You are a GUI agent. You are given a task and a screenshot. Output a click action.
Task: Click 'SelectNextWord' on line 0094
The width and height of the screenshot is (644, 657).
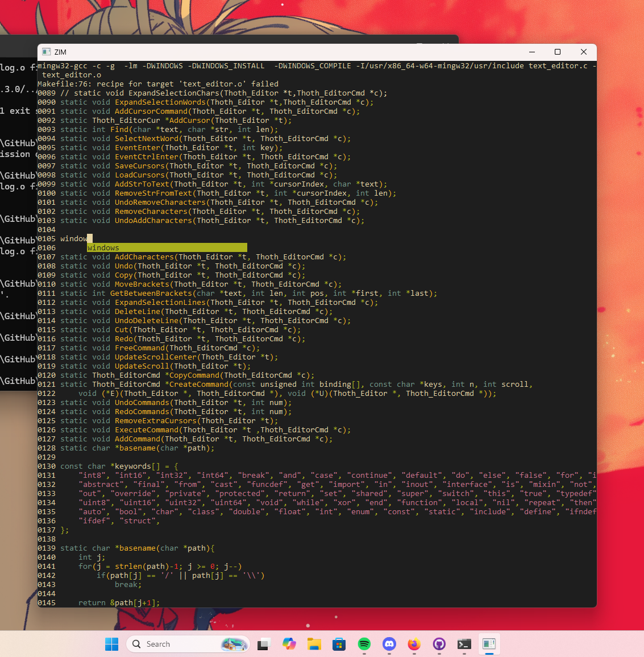click(147, 139)
